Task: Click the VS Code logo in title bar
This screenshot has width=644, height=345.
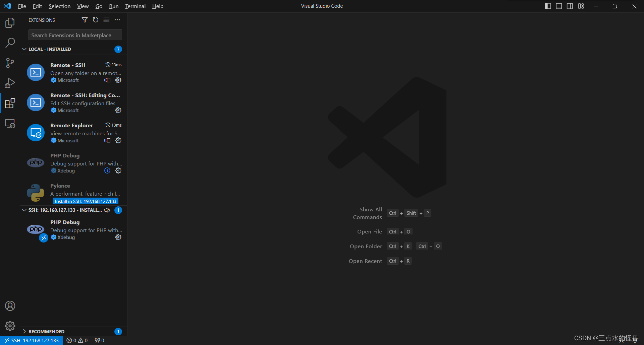Action: (7, 6)
